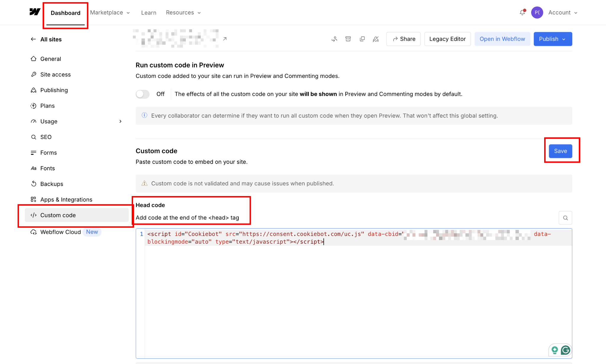Click the Grammarly icon in code editor
The height and width of the screenshot is (364, 606).
coord(565,350)
